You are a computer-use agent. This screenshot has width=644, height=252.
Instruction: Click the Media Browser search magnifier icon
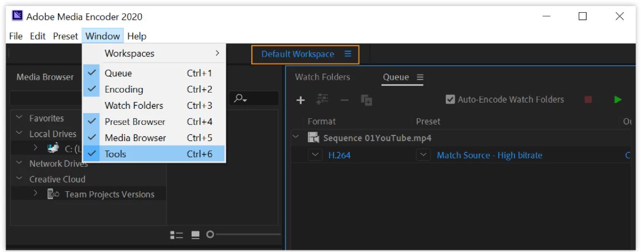[240, 99]
